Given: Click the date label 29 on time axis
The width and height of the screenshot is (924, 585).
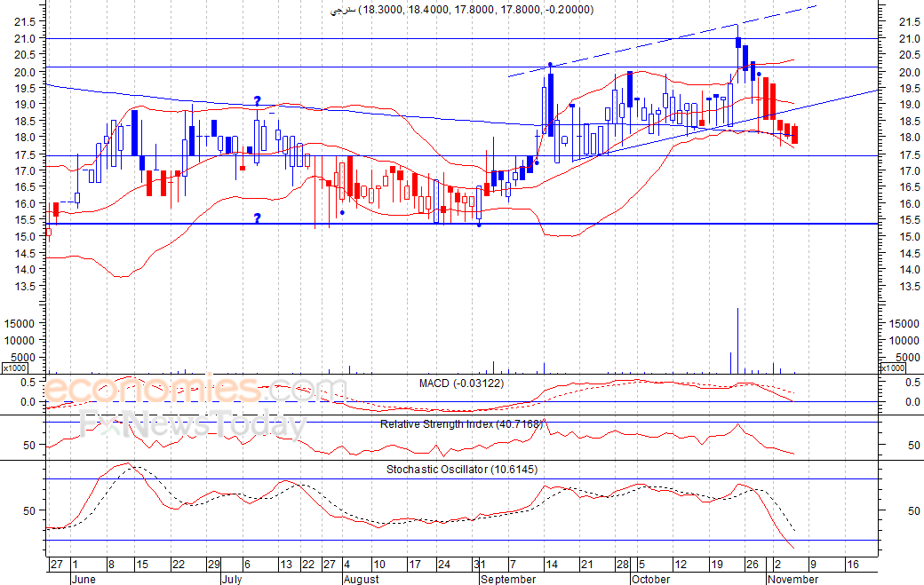Looking at the screenshot, I should tap(213, 565).
